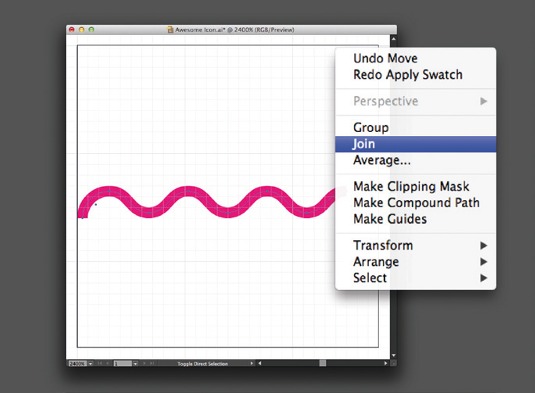535x393 pixels.
Task: Click the horizontal scrollbar thumb
Action: 322,363
